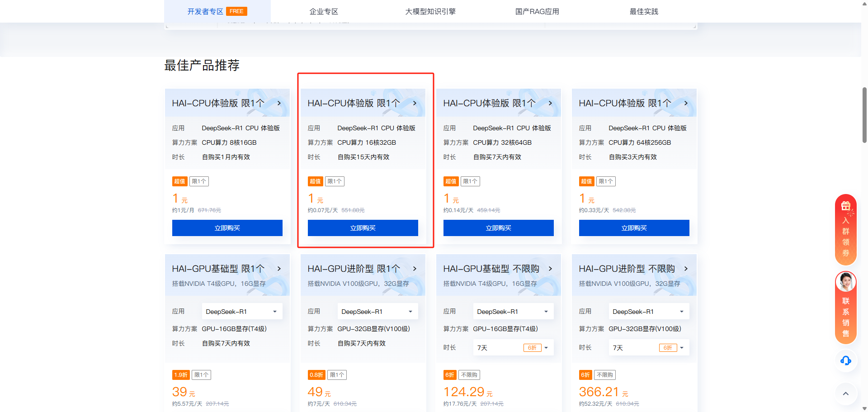Click the FREE badge on 开发者专区

tap(236, 11)
